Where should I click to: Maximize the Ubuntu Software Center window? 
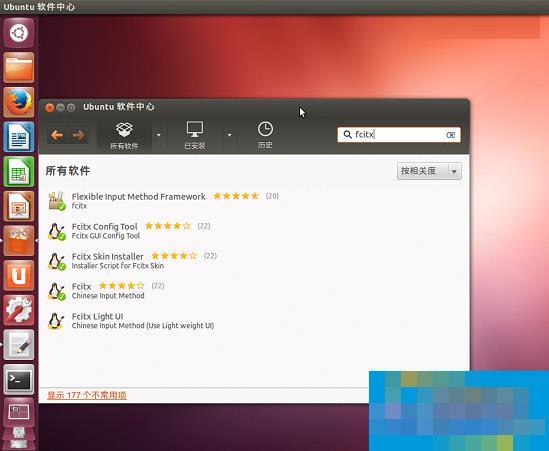71,107
